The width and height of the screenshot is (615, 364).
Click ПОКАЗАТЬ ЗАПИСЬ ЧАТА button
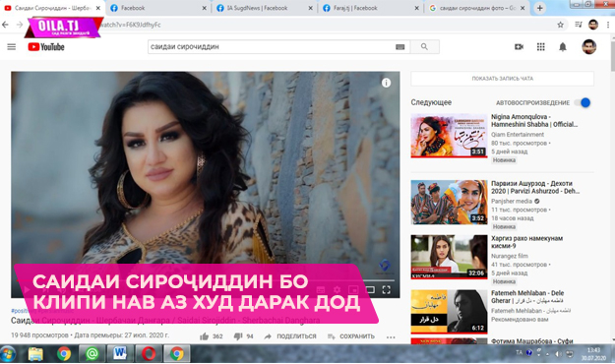pos(502,79)
